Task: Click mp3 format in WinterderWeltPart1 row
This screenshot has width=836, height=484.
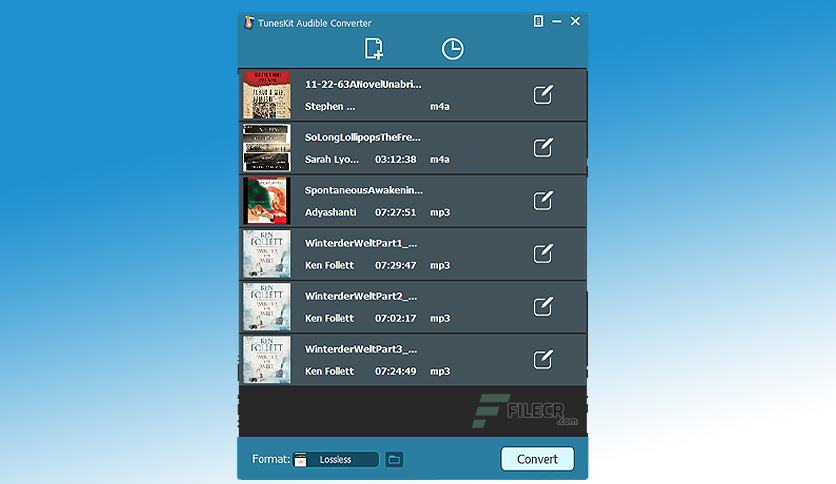Action: [x=440, y=265]
